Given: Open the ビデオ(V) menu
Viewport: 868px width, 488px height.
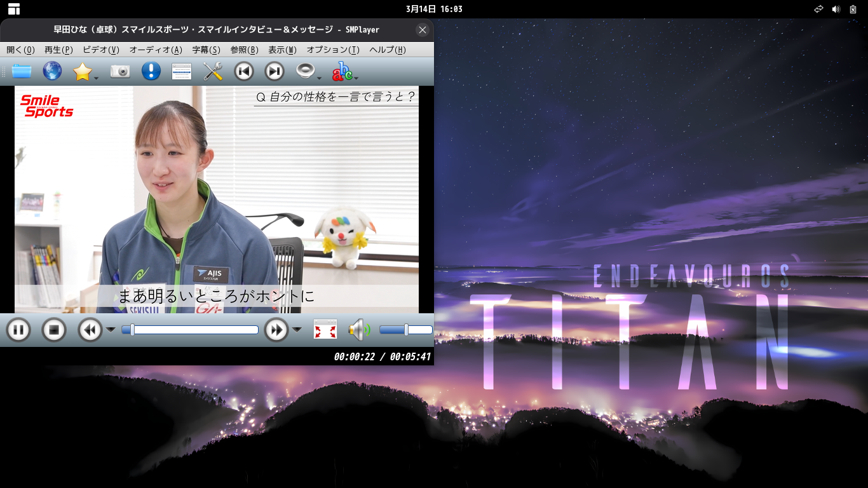Looking at the screenshot, I should 101,50.
